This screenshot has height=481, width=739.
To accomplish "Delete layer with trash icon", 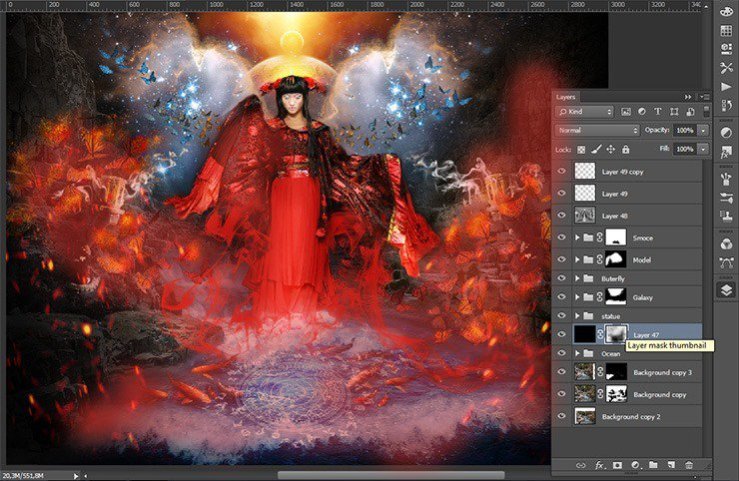I will pyautogui.click(x=689, y=465).
